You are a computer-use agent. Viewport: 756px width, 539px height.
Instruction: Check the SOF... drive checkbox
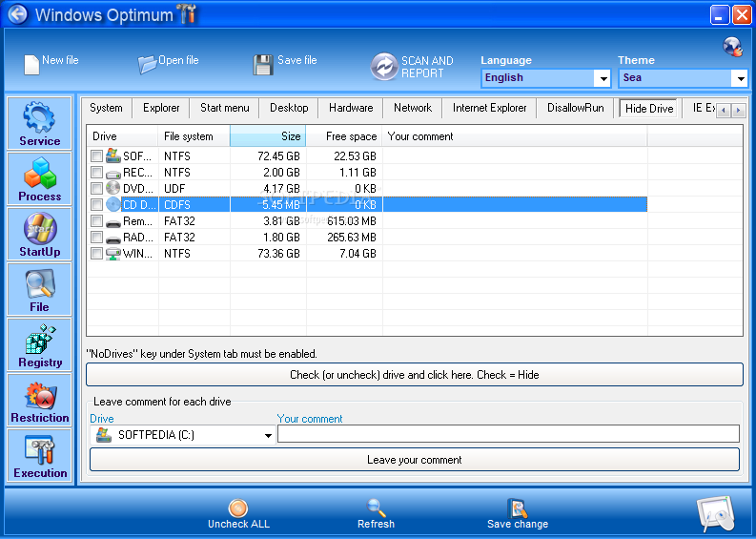[x=97, y=155]
